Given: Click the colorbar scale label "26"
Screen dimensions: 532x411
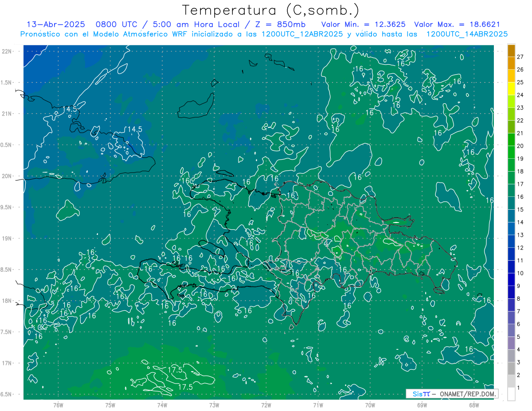Looking at the screenshot, I should coord(520,70).
